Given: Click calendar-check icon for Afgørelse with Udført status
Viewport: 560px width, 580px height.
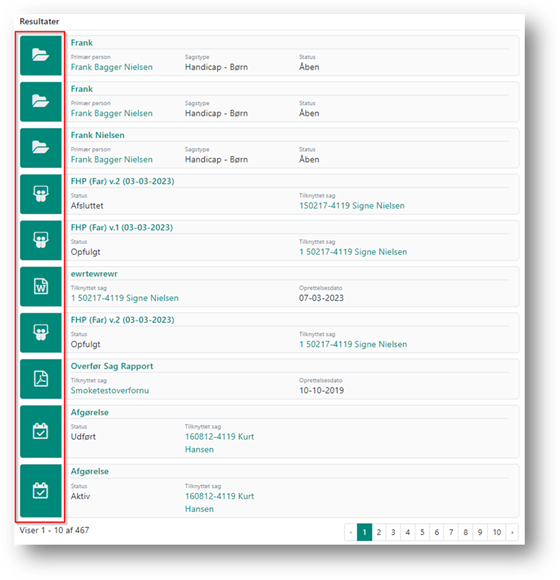Looking at the screenshot, I should (x=41, y=432).
